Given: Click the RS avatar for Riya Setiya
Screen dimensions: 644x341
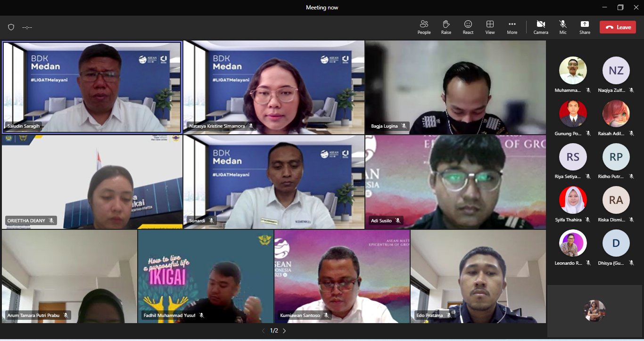Looking at the screenshot, I should 573,157.
